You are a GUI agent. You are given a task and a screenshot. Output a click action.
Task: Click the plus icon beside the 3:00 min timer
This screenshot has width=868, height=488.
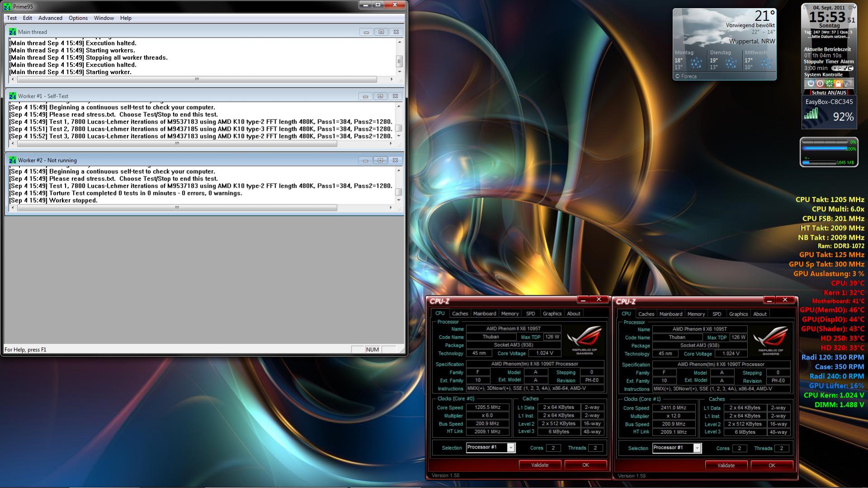point(834,68)
